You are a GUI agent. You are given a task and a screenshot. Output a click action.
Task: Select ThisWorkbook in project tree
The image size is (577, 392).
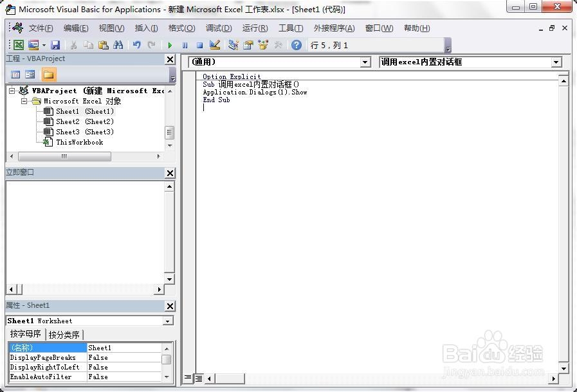80,142
